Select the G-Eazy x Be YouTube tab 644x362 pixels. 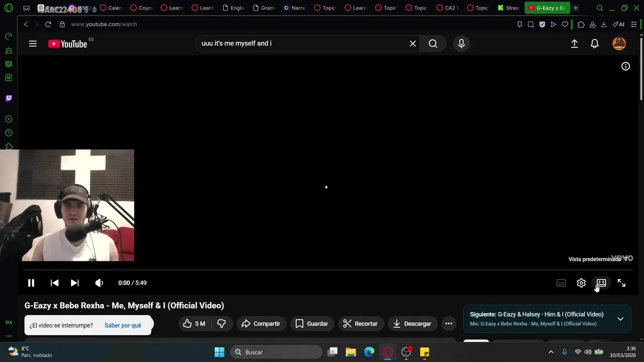pyautogui.click(x=547, y=8)
